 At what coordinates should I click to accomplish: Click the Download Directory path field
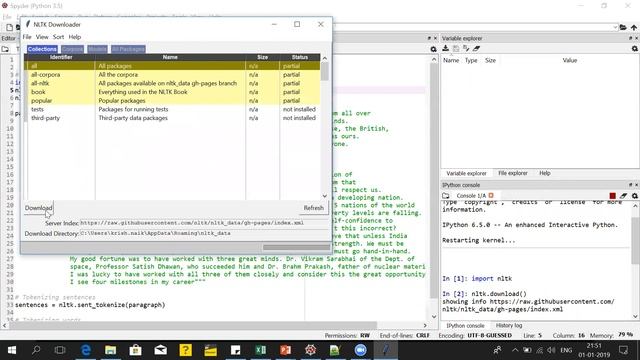coord(204,233)
